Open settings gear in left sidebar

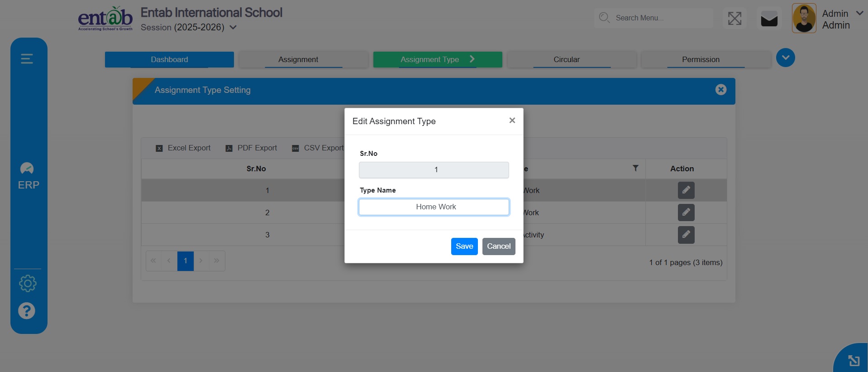click(x=28, y=284)
